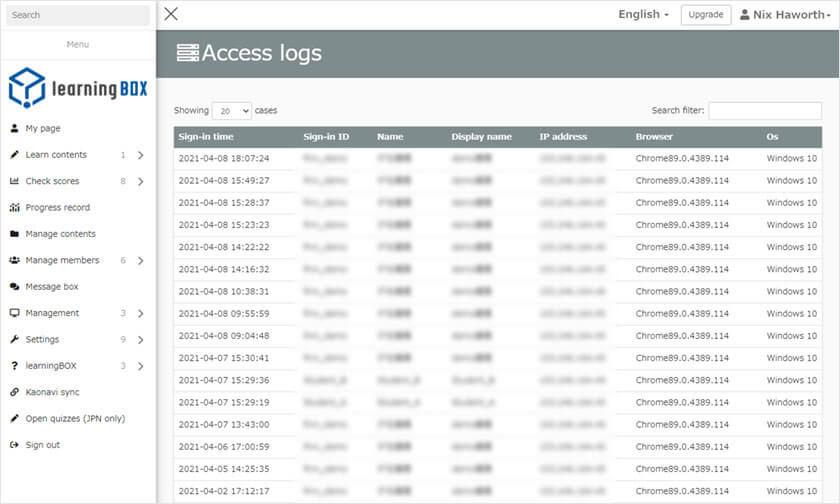
Task: Close the sidebar with the X icon
Action: click(x=171, y=14)
